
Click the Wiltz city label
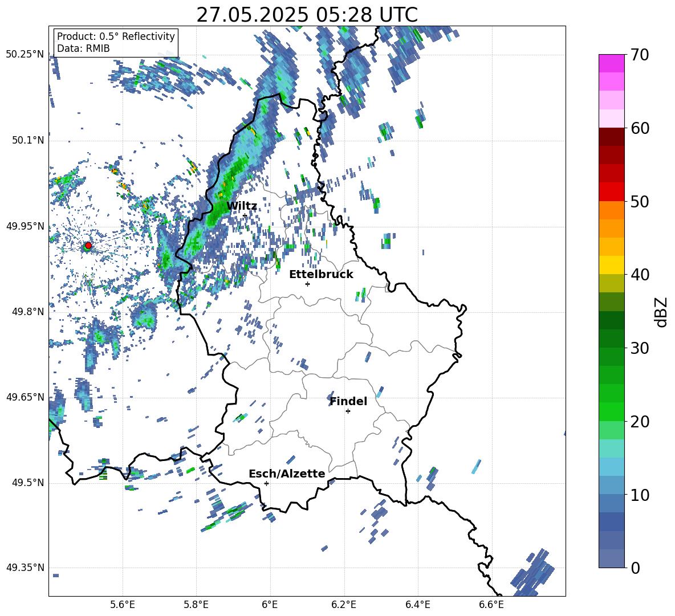click(242, 206)
